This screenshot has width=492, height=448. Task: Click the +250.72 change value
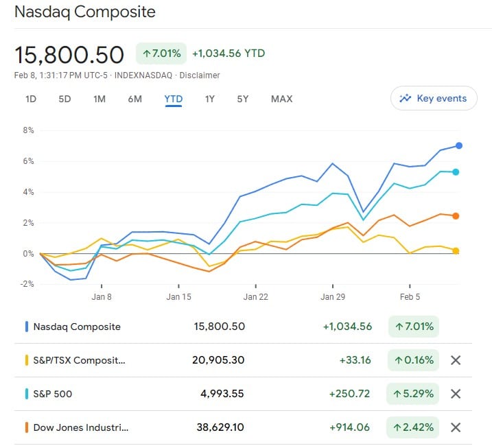[x=349, y=394]
